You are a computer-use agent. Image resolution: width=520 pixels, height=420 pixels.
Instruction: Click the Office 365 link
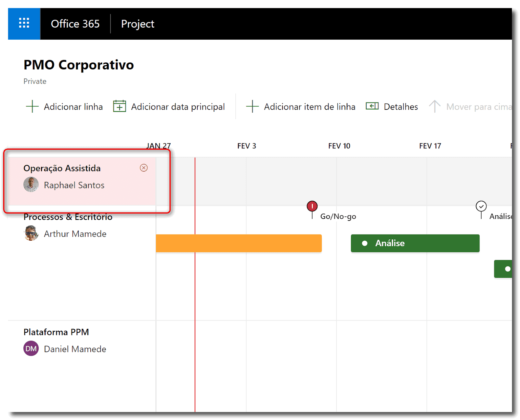75,24
